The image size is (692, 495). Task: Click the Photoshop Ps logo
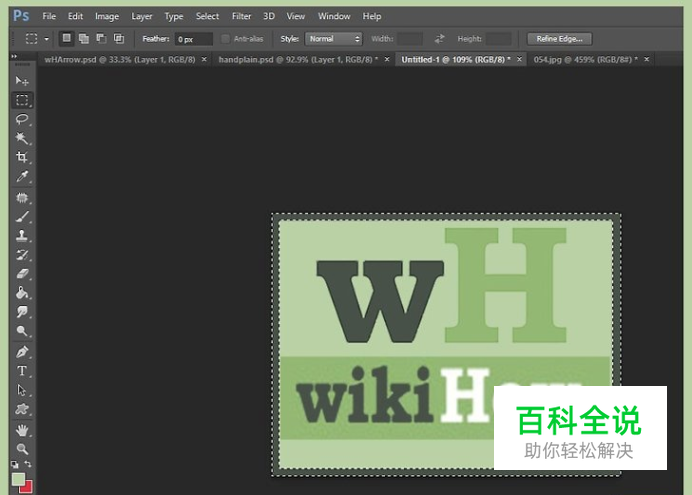click(21, 16)
